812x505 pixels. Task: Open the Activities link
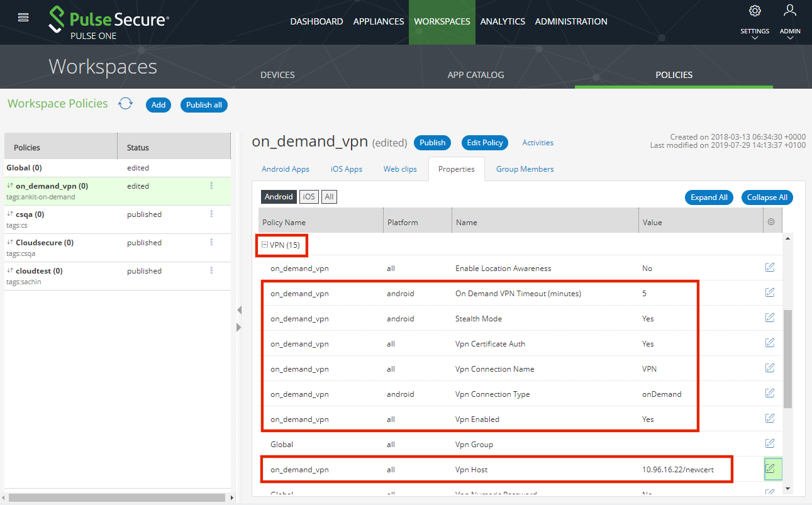tap(538, 143)
